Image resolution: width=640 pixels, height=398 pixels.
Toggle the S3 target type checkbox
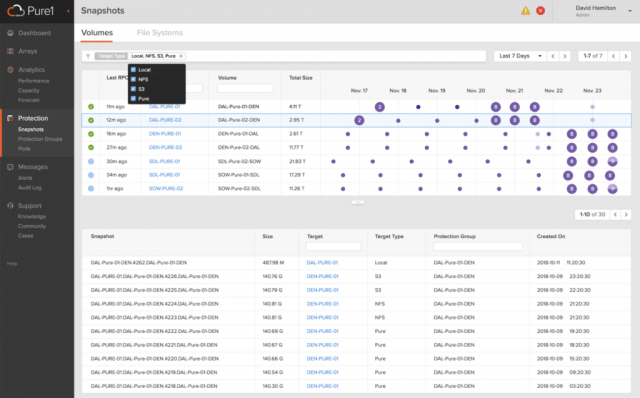(x=133, y=89)
